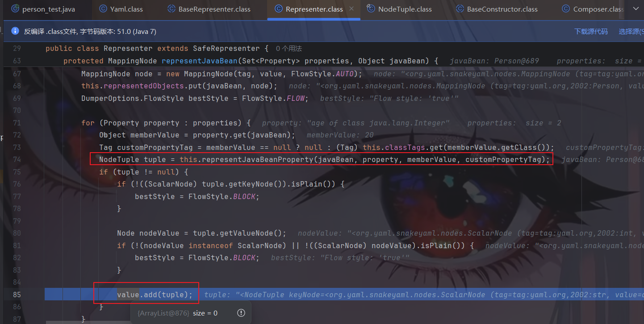Click line number 71 in the gutter
This screenshot has width=644, height=324.
pos(17,123)
